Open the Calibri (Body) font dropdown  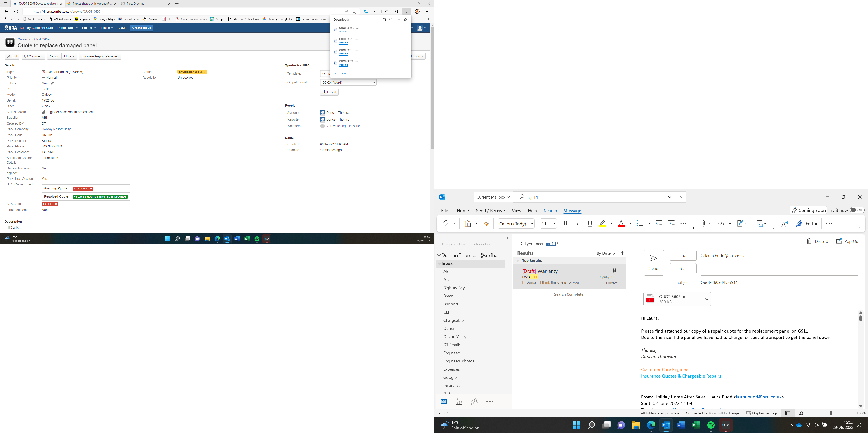(532, 224)
